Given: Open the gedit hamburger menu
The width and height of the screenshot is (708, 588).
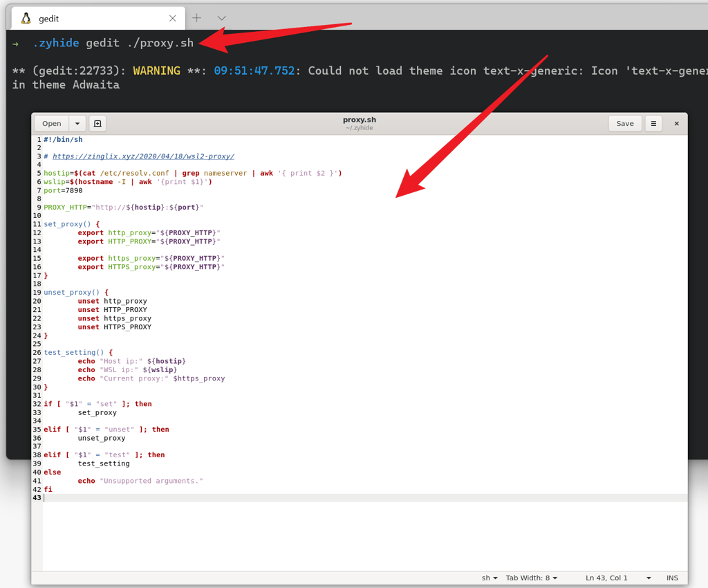Looking at the screenshot, I should pyautogui.click(x=653, y=123).
